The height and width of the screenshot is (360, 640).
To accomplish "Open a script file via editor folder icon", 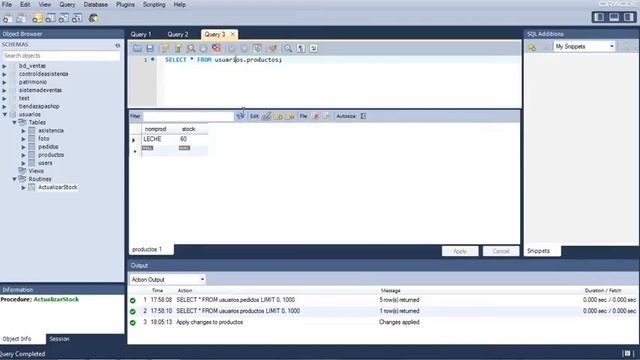I will [x=137, y=49].
